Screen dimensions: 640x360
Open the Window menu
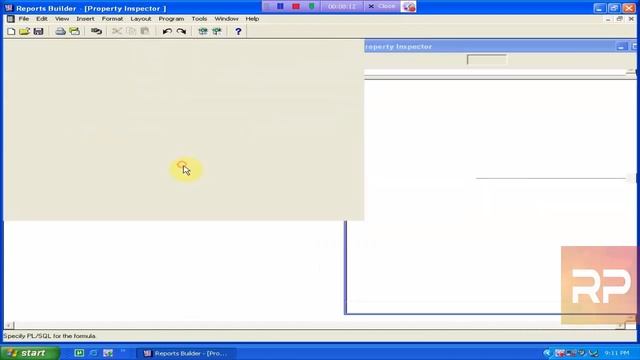[226, 19]
